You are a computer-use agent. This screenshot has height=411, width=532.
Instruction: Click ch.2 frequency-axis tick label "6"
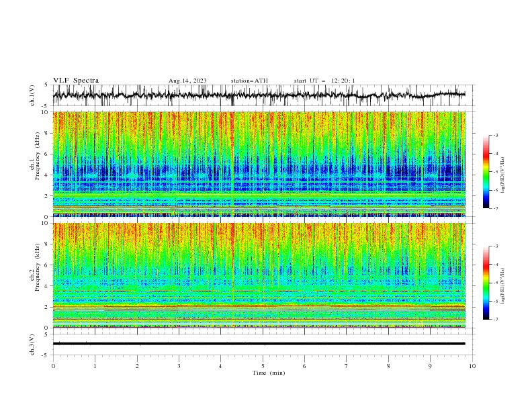[x=48, y=265]
